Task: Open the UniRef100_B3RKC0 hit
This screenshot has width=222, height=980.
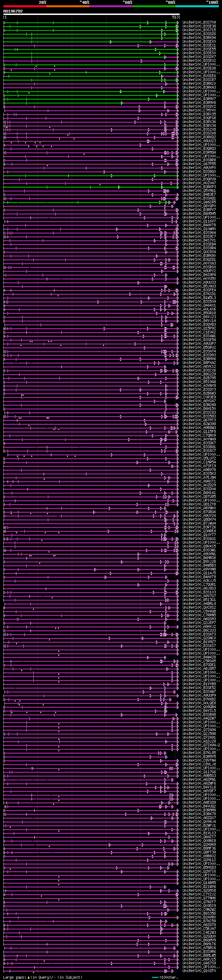Action: coord(199,84)
